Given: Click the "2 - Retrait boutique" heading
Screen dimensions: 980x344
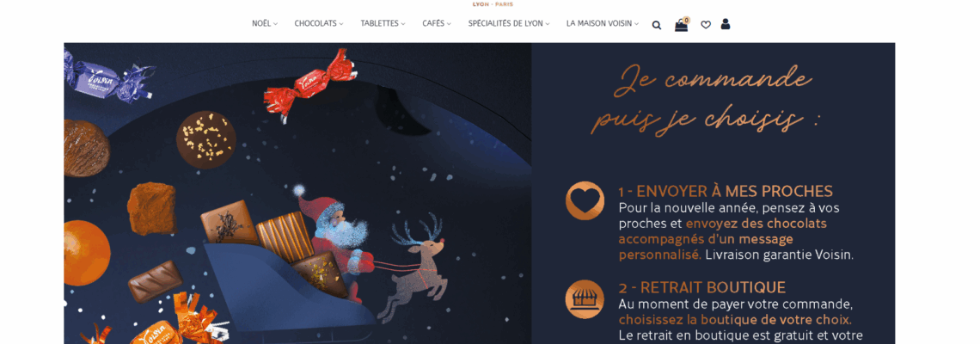Looking at the screenshot, I should pos(701,288).
